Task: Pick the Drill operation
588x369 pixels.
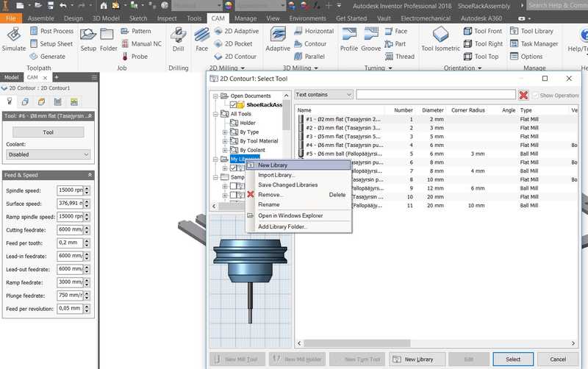Action: point(178,40)
